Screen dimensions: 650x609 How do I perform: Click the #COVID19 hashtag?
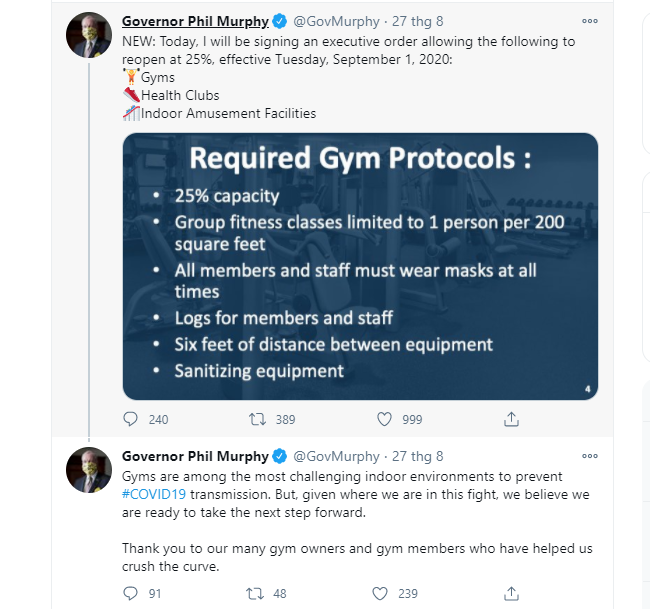coord(154,494)
